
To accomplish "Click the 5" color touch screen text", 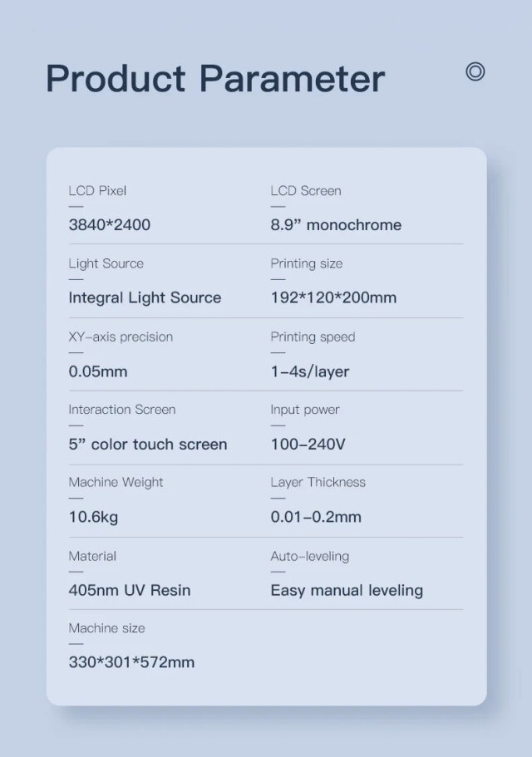I will pyautogui.click(x=147, y=445).
